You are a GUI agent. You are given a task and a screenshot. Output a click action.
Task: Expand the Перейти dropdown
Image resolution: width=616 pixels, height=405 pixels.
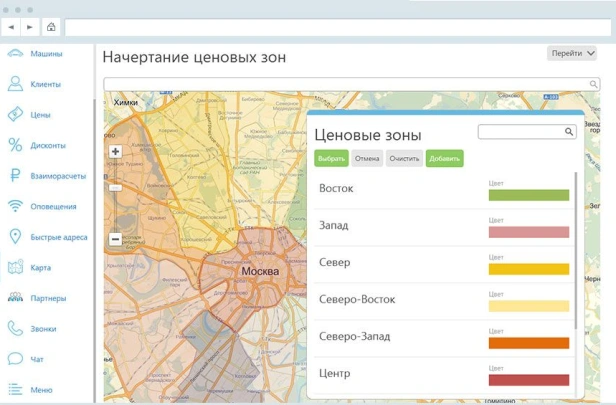click(x=571, y=54)
